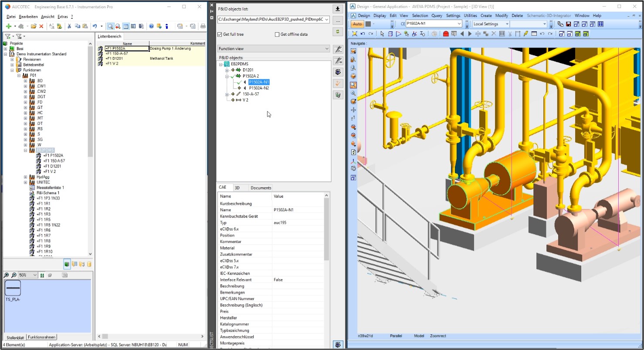Open the Utilities menu in PDMS
Viewport: 644px width, 350px height.
[470, 16]
